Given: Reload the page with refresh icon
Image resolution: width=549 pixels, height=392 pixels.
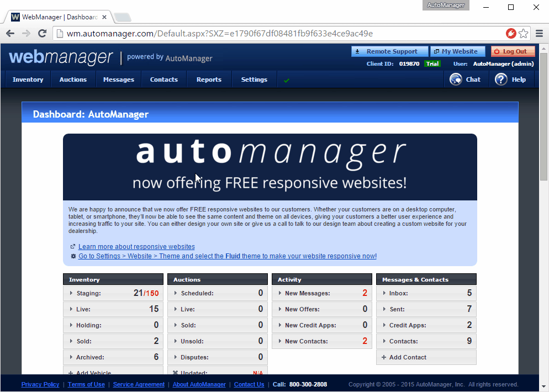Looking at the screenshot, I should click(43, 33).
